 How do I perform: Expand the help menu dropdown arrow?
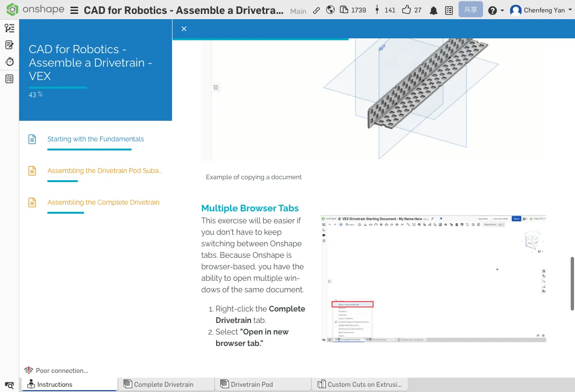click(x=502, y=11)
